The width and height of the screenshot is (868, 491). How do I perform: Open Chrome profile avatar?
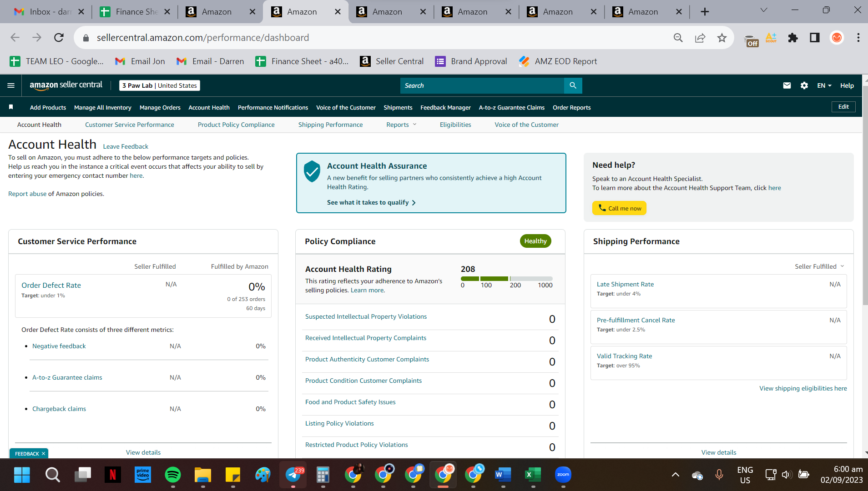[x=836, y=38]
